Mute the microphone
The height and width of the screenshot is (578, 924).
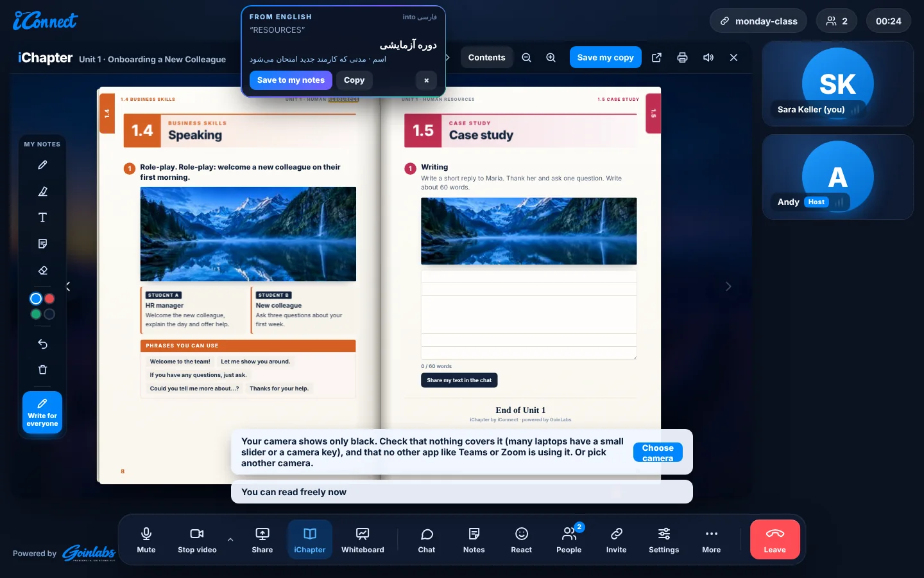146,539
